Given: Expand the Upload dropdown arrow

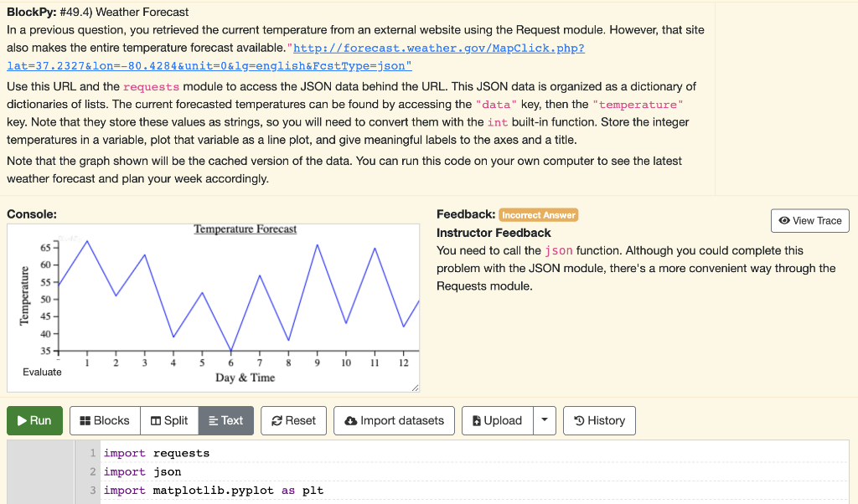Looking at the screenshot, I should tap(545, 420).
